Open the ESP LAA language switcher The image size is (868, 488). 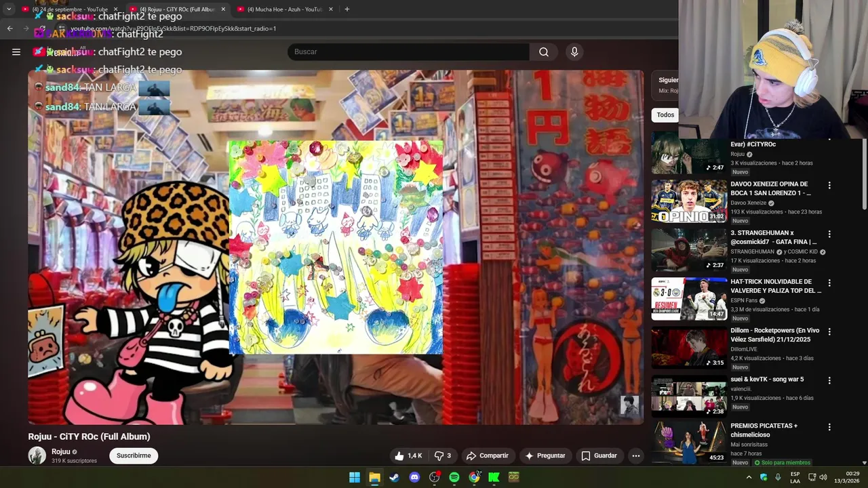click(x=795, y=477)
